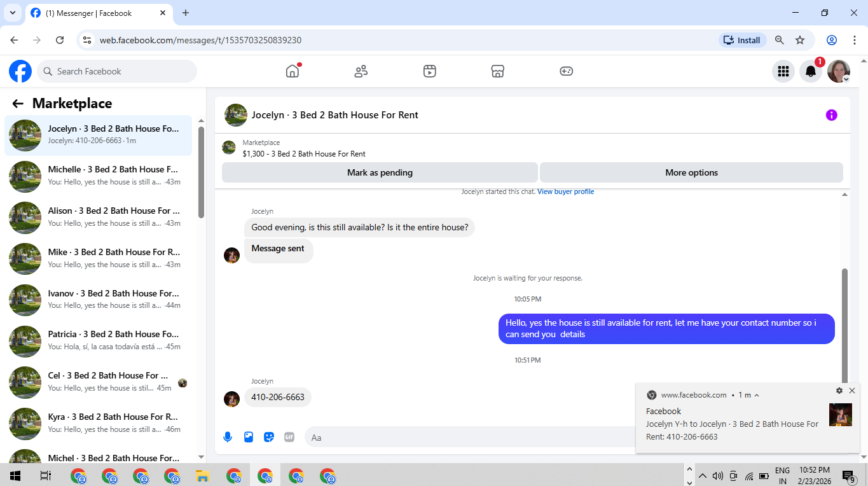Screen dimensions: 868x486
Task: Open Ivanov's conversation in the list
Action: click(99, 300)
